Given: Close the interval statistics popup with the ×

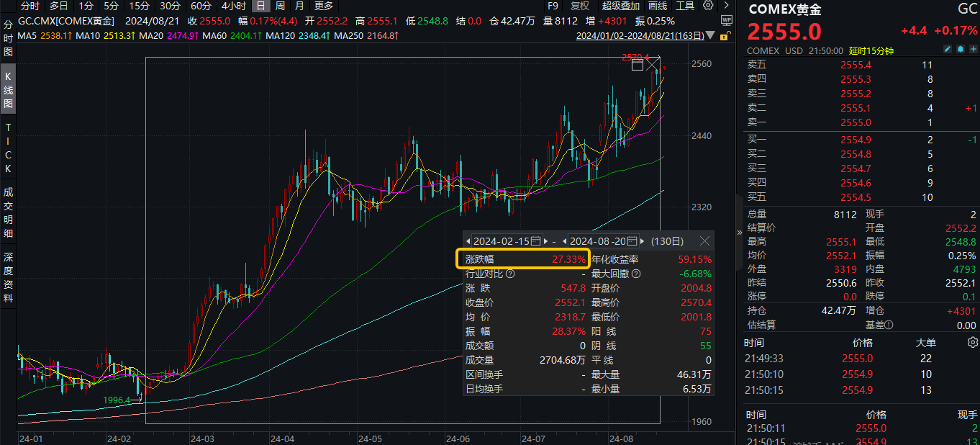Looking at the screenshot, I should pos(705,241).
